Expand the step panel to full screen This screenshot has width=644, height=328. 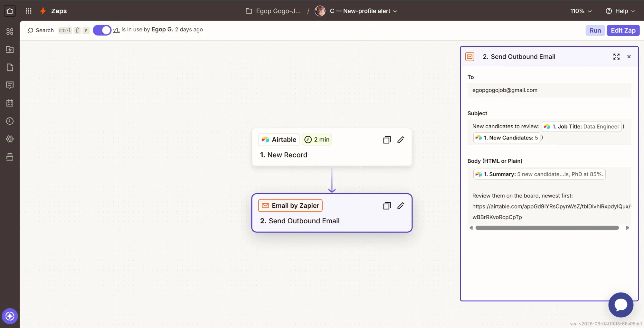(616, 57)
